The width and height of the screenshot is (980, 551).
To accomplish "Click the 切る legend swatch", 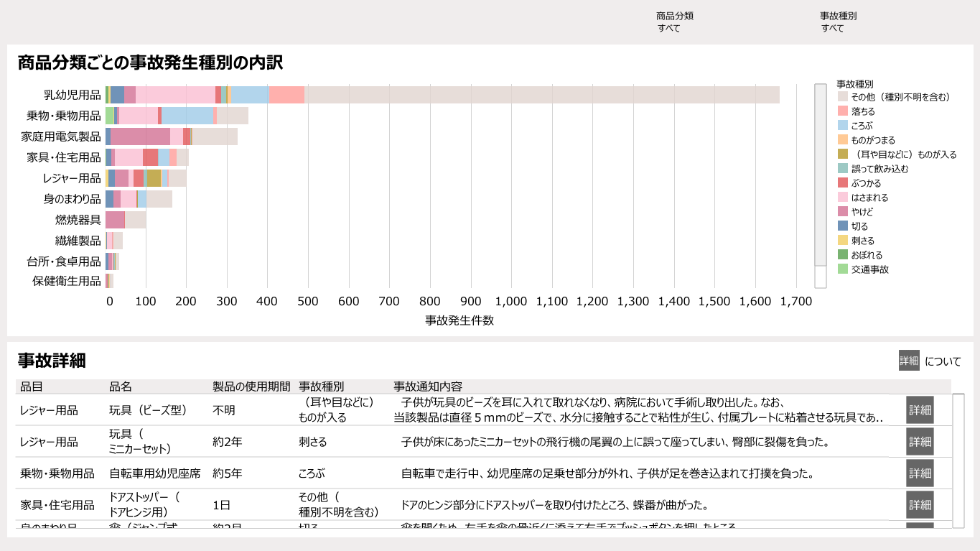I will click(843, 226).
